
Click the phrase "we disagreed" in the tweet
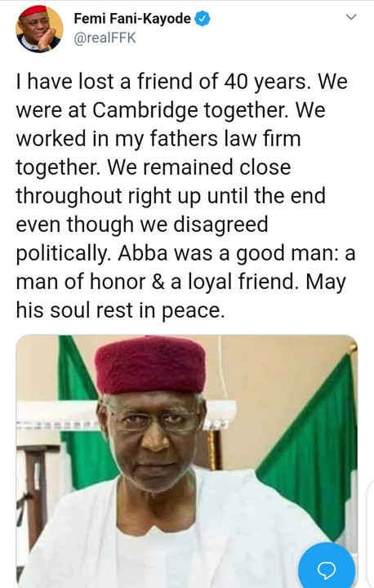click(204, 225)
